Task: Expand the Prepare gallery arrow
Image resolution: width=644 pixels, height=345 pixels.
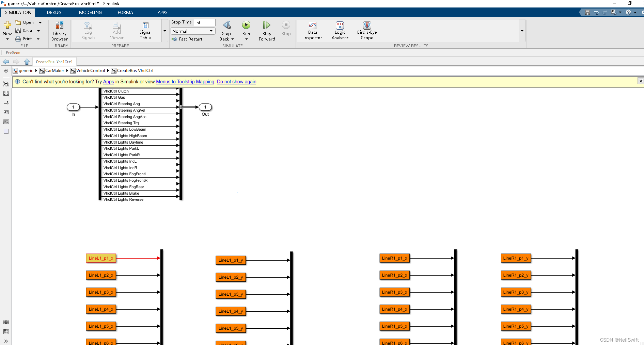Action: click(165, 31)
